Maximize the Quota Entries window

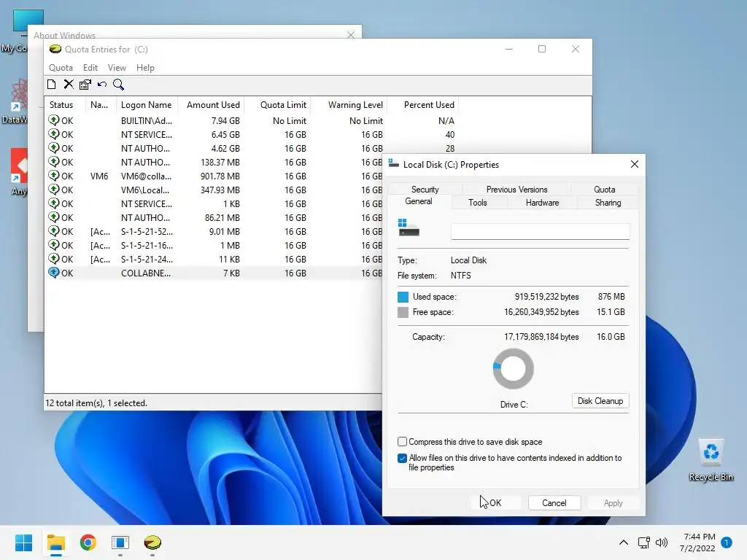tap(542, 49)
